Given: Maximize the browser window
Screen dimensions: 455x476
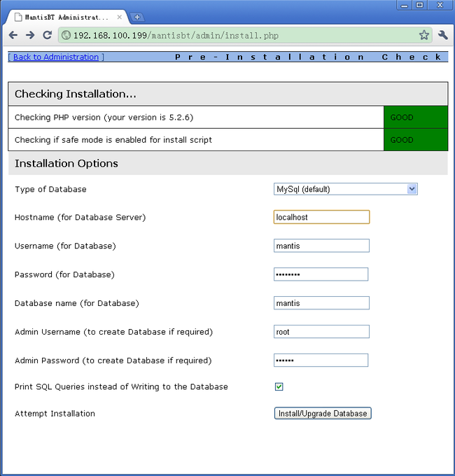Looking at the screenshot, I should click(420, 5).
